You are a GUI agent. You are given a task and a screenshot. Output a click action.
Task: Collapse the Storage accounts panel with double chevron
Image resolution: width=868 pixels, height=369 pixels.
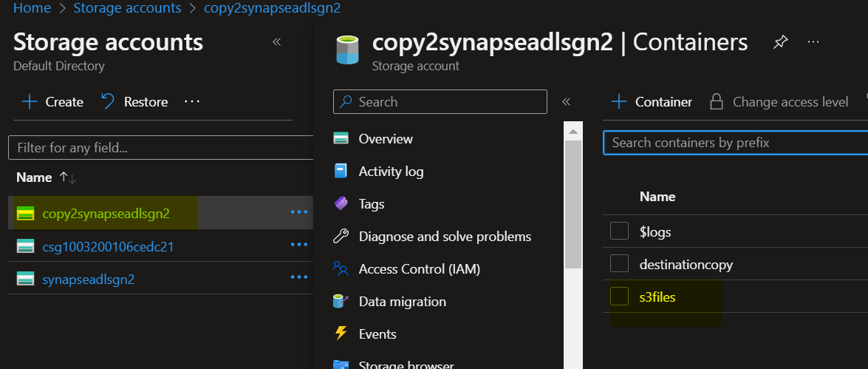277,42
